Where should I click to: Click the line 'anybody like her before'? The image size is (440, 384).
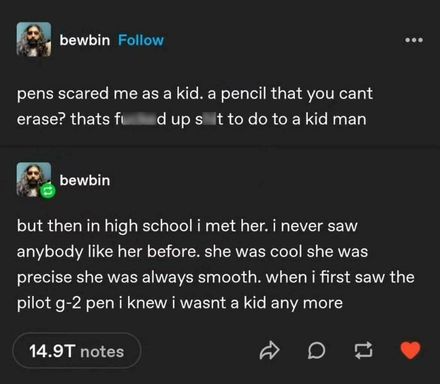(192, 252)
